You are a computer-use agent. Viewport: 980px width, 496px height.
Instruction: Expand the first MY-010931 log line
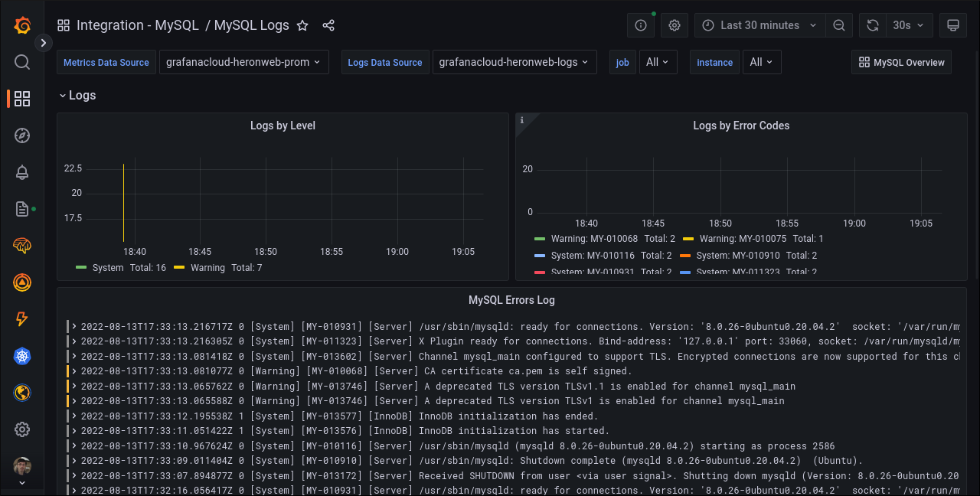(x=73, y=326)
